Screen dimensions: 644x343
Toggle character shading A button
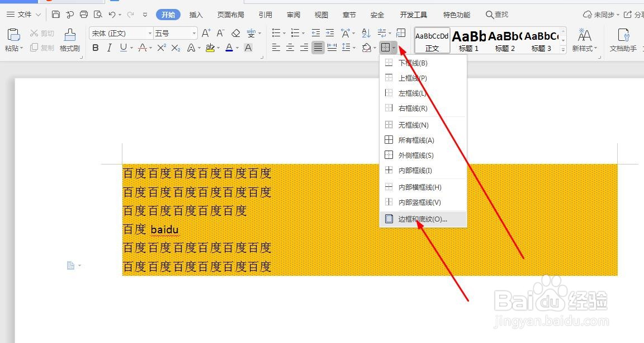(x=248, y=48)
